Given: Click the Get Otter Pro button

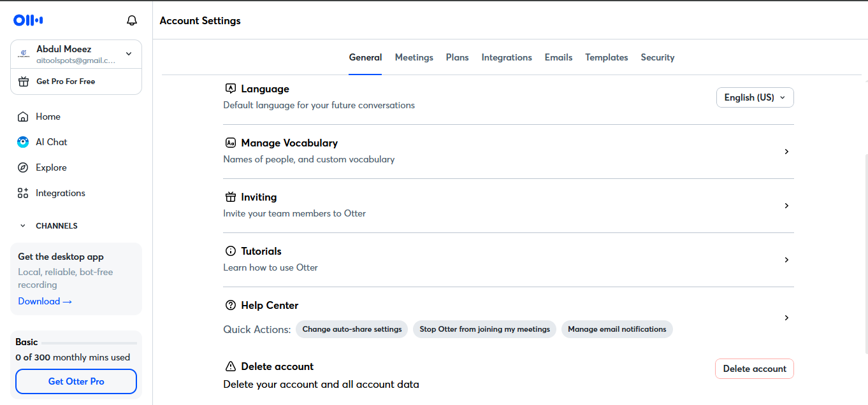Looking at the screenshot, I should tap(76, 381).
